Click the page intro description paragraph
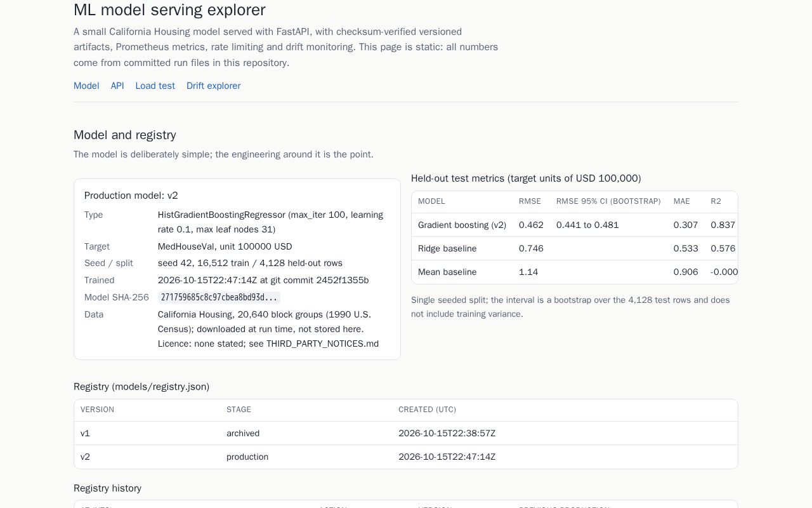Image resolution: width=812 pixels, height=508 pixels. [x=285, y=47]
